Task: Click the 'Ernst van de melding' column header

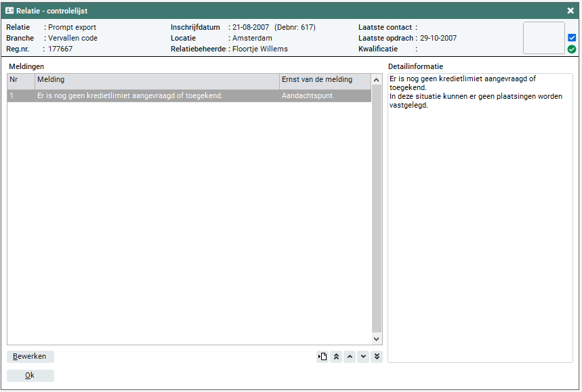Action: tap(325, 80)
